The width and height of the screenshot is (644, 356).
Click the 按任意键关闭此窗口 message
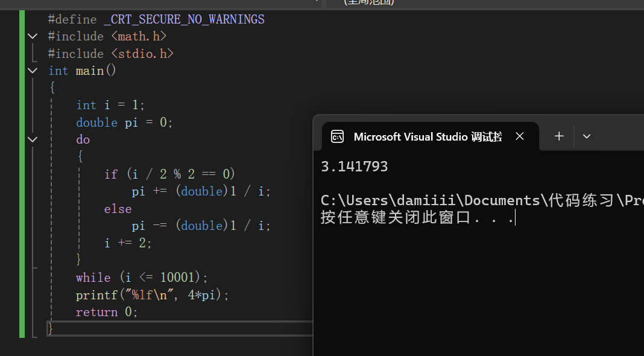coord(417,217)
